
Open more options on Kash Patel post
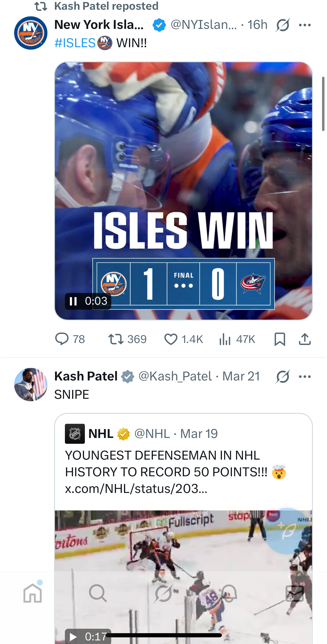click(305, 377)
